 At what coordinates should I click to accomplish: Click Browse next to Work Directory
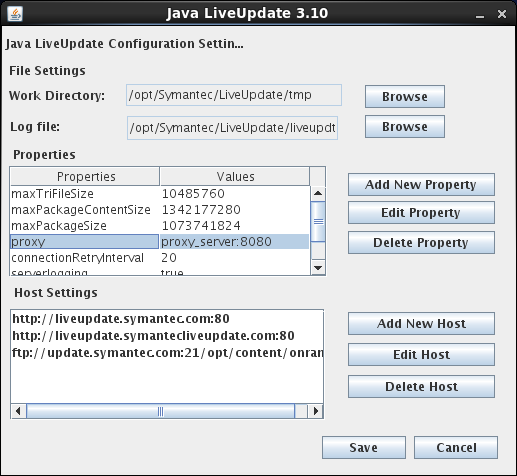point(405,97)
